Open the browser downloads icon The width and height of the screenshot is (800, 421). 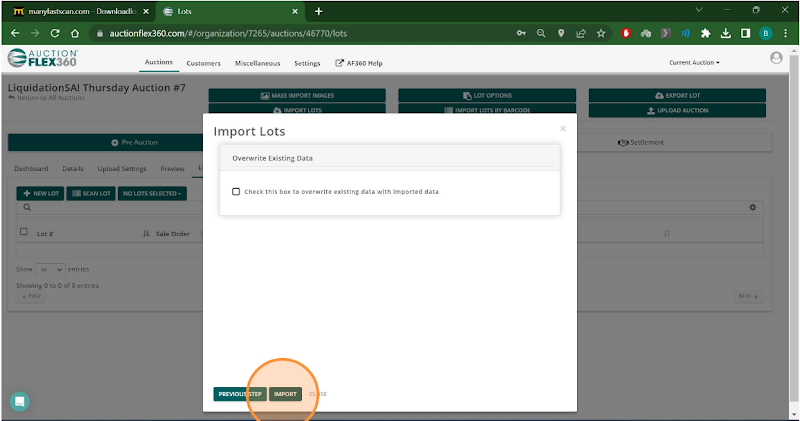(x=726, y=33)
